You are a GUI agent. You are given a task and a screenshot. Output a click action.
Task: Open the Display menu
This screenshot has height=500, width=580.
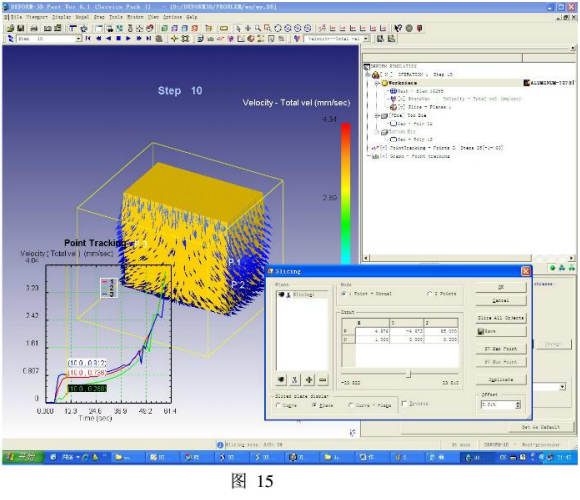coord(61,17)
